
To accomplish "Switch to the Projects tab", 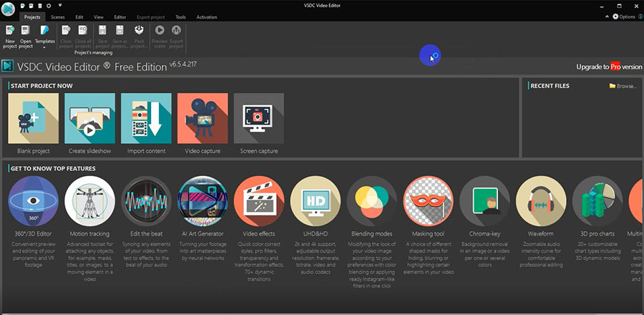I will click(32, 17).
